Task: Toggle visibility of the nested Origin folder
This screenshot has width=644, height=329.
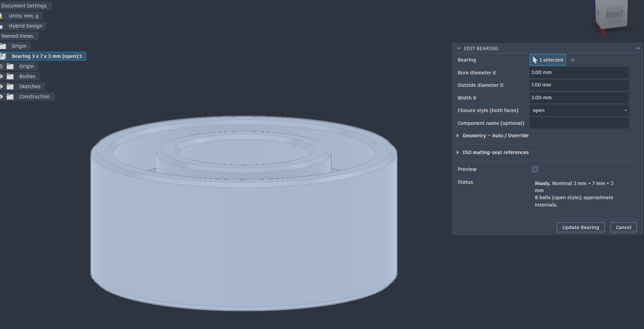Action: tap(1, 66)
